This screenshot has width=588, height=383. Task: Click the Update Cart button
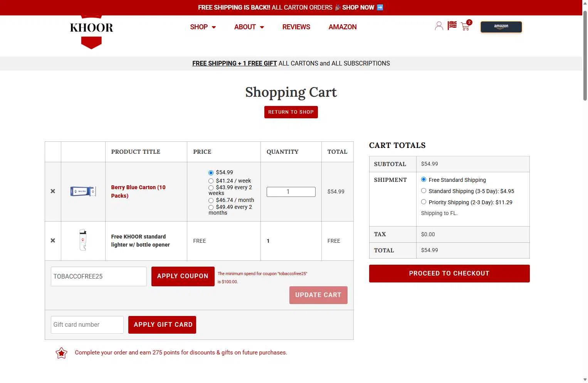318,295
